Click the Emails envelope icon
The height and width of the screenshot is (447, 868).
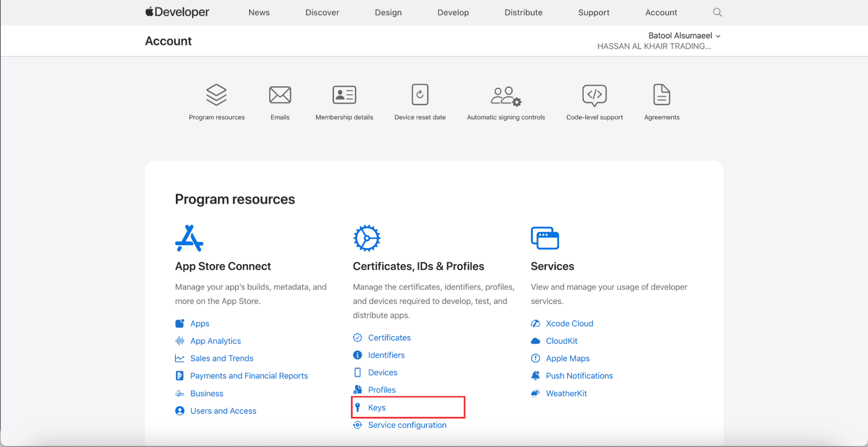(x=280, y=95)
